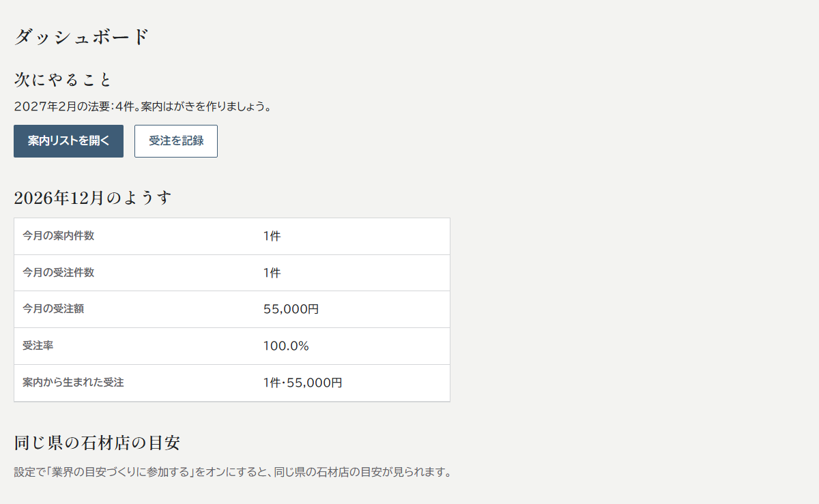Click the 案内から生まれた受注 row label
Screen dimensions: 819x504
tap(73, 383)
